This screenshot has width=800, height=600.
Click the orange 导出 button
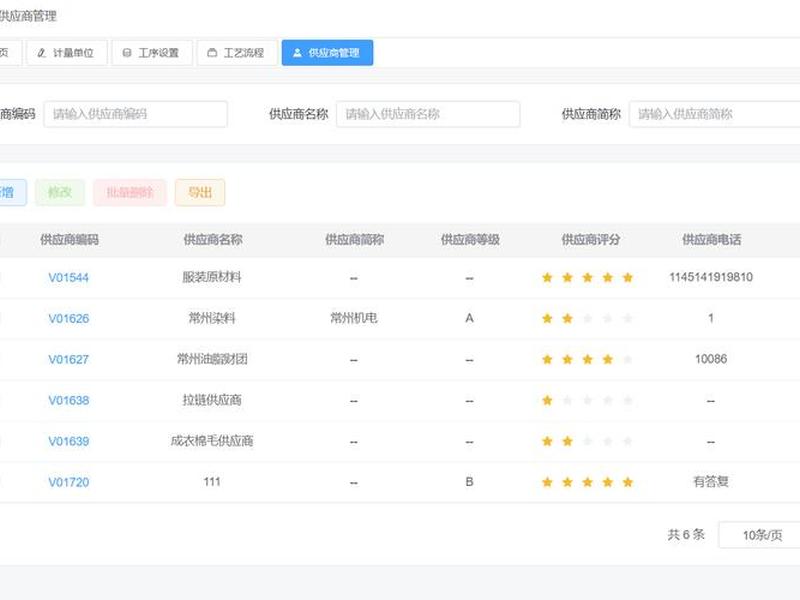click(200, 192)
